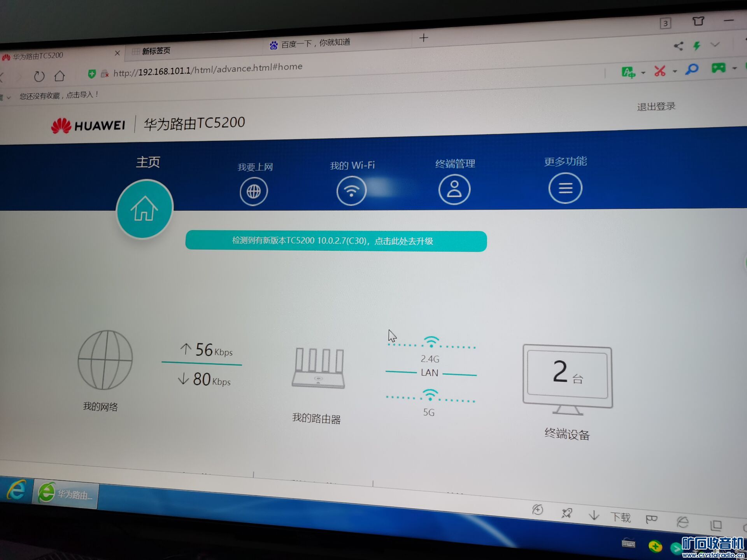
Task: Open 更多功能 menu icon
Action: (x=565, y=188)
